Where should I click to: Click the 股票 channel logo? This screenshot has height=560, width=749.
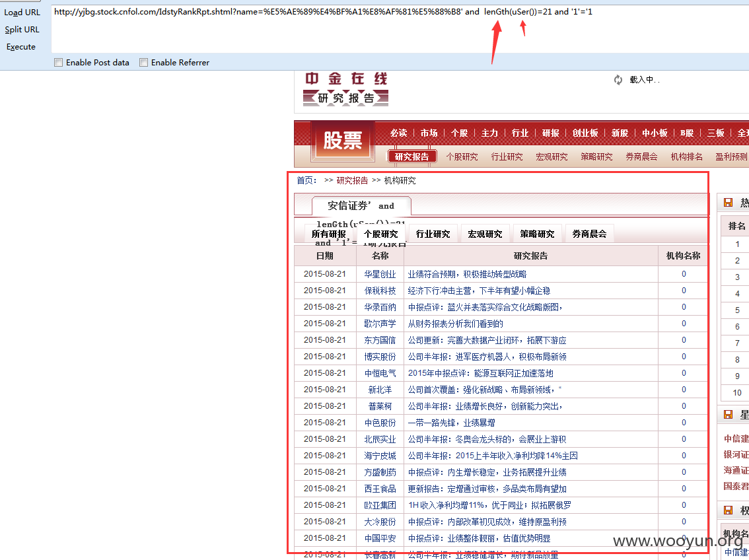point(343,141)
